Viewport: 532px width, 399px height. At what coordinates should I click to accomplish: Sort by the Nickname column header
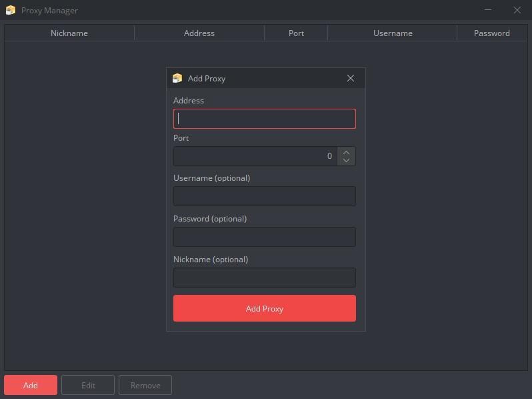[x=69, y=33]
